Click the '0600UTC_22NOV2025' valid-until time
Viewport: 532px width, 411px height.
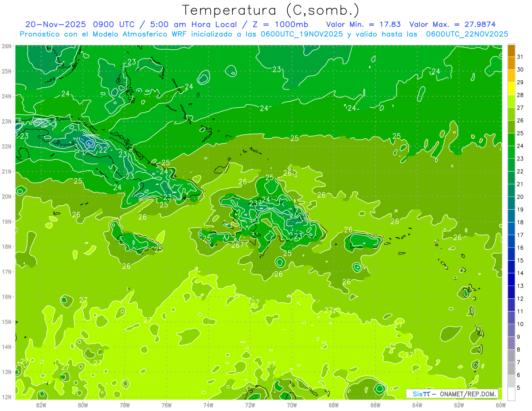click(x=467, y=34)
